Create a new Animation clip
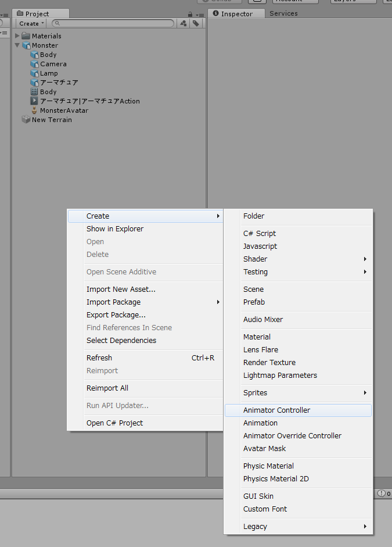Screen dimensions: 392x547 pyautogui.click(x=299, y=423)
